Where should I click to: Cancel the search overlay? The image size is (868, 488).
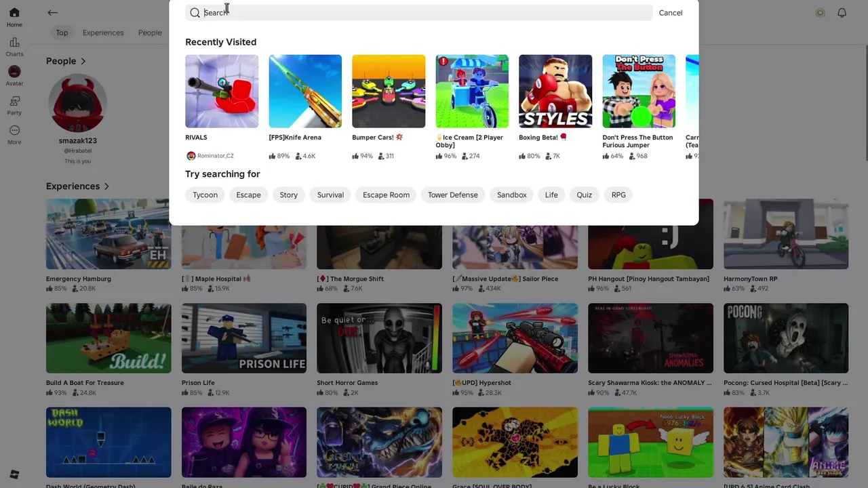point(670,13)
